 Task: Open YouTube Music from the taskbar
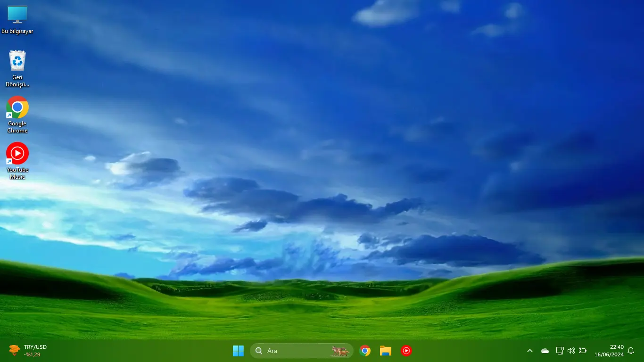(406, 351)
